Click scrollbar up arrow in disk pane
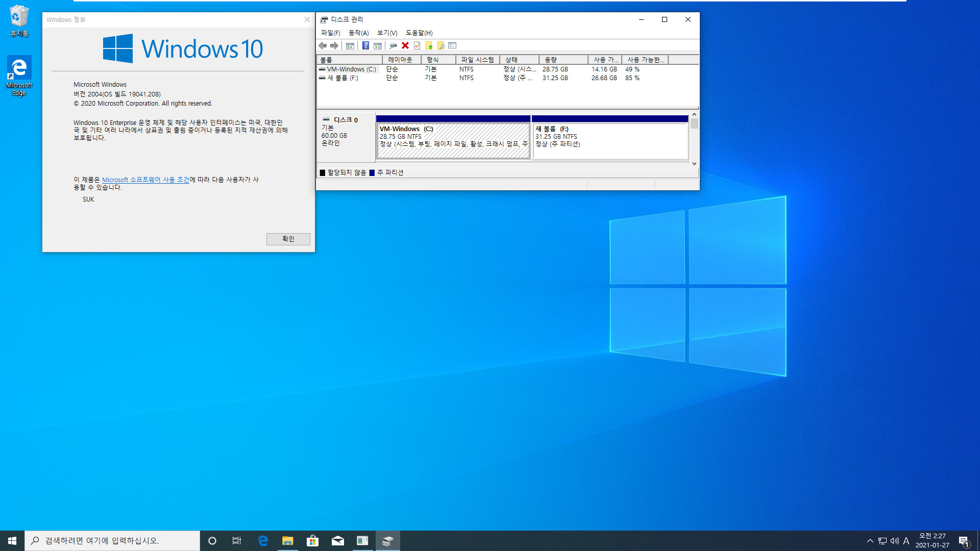The image size is (980, 551). (694, 115)
